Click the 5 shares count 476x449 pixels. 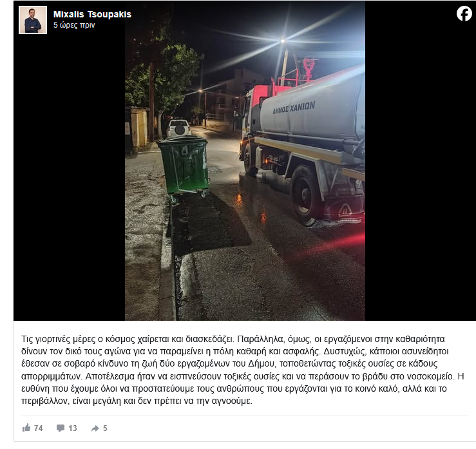105,428
